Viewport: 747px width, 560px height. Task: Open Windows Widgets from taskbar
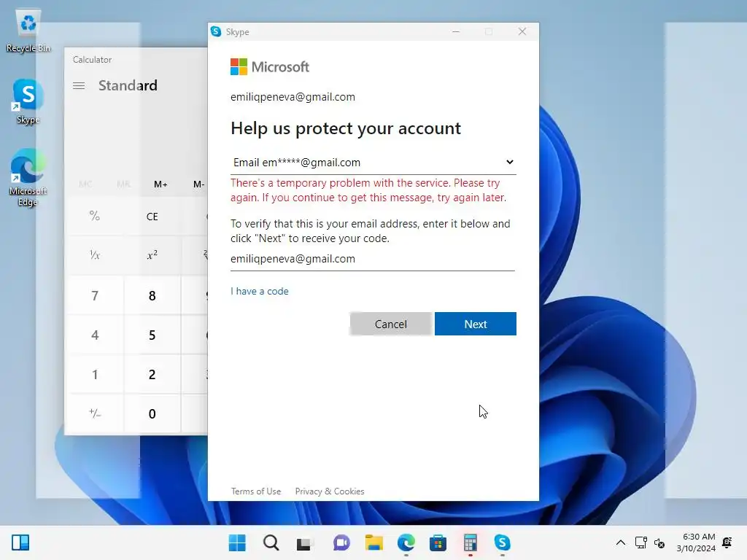[20, 542]
